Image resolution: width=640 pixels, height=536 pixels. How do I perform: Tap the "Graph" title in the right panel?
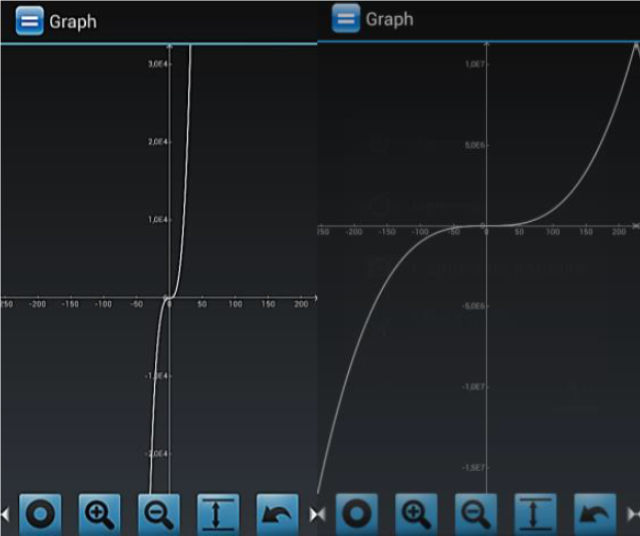point(389,19)
